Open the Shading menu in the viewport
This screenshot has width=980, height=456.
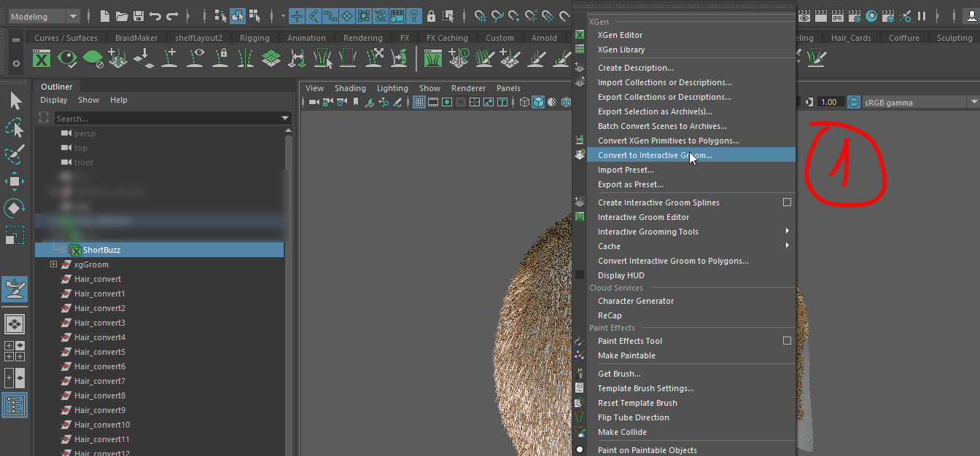tap(350, 87)
